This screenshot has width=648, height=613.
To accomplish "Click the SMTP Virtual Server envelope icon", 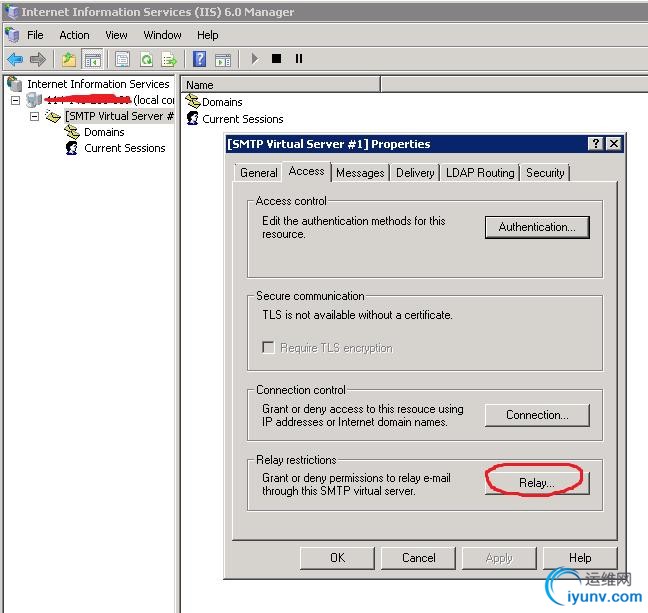I will tap(53, 116).
